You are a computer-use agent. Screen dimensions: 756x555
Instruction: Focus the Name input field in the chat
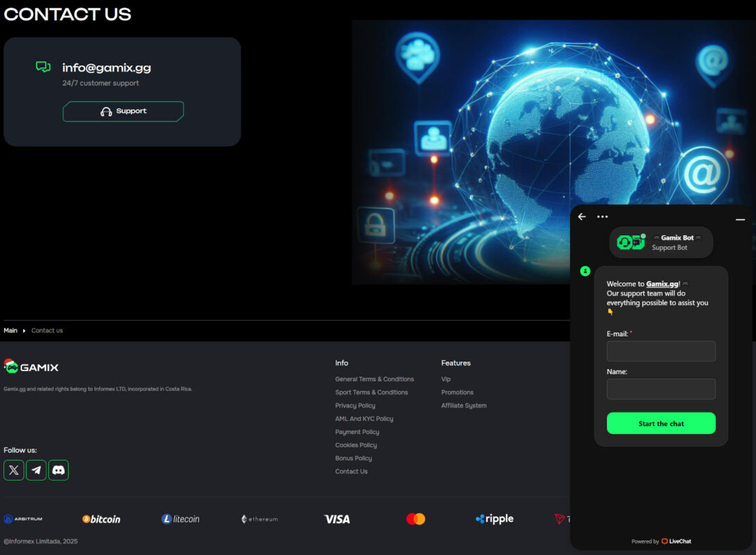pyautogui.click(x=661, y=389)
